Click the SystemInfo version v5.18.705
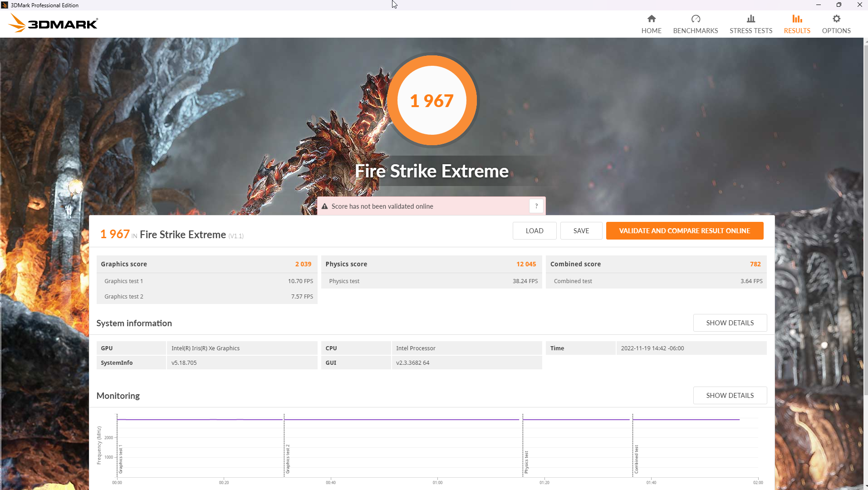 (184, 363)
